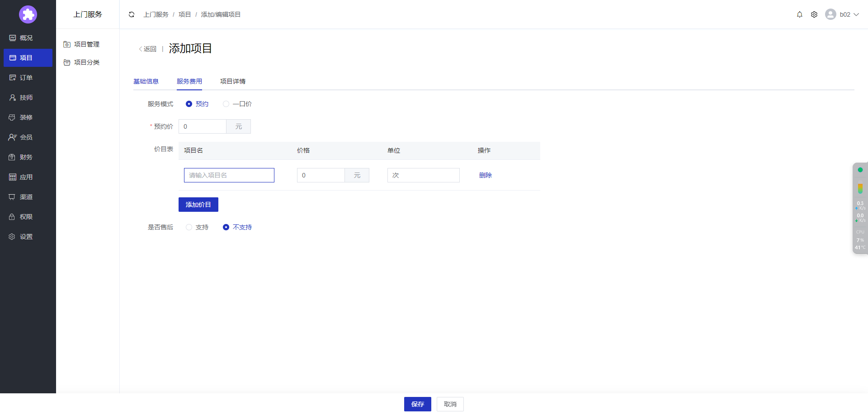The height and width of the screenshot is (415, 868).
Task: Open 权限 permissions section
Action: click(x=28, y=217)
